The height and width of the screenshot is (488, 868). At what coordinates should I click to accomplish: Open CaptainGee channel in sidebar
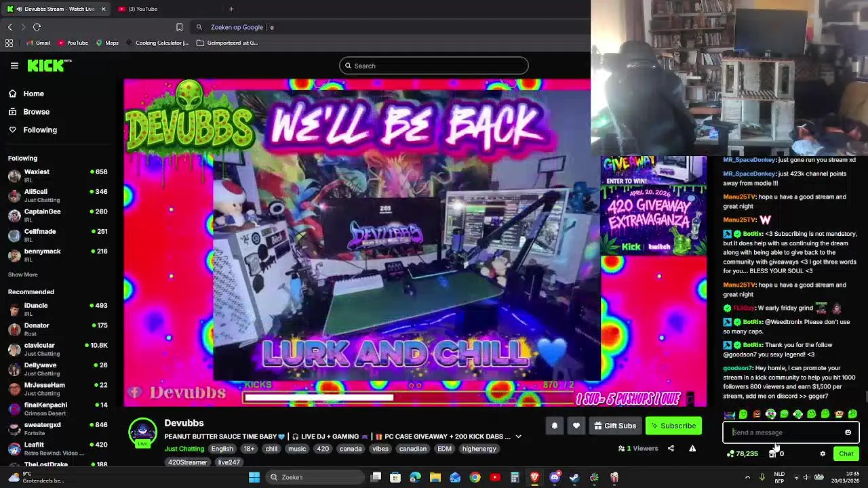tap(58, 215)
